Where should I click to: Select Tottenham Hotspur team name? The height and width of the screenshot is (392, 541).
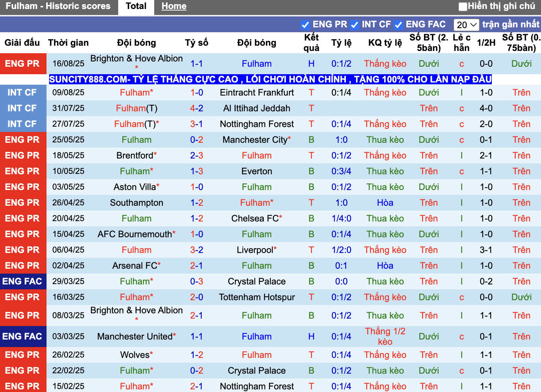tap(257, 297)
